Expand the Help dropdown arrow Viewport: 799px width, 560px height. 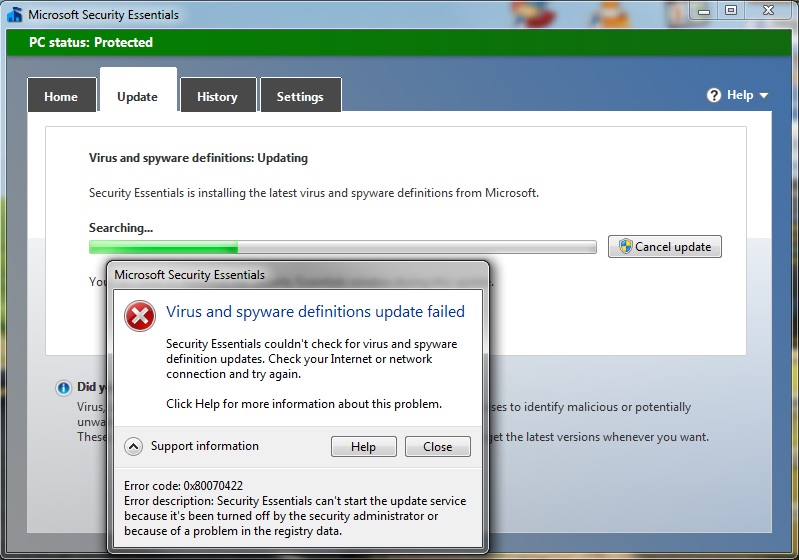pos(763,95)
